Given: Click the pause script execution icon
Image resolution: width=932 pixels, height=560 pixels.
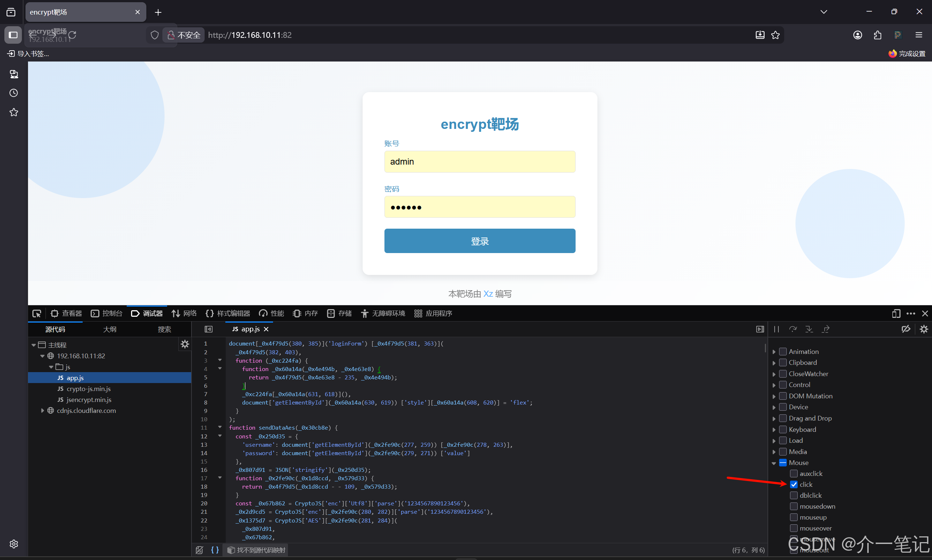Looking at the screenshot, I should tap(776, 329).
